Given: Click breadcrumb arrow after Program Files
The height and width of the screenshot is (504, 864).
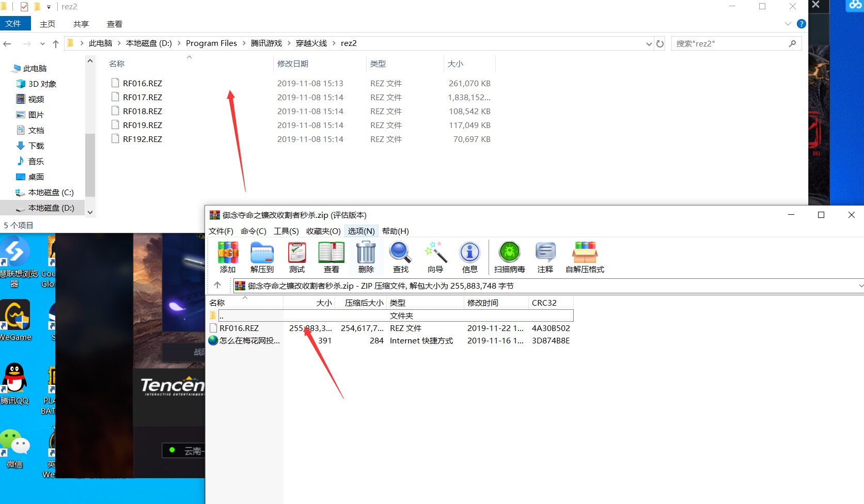Looking at the screenshot, I should (244, 43).
